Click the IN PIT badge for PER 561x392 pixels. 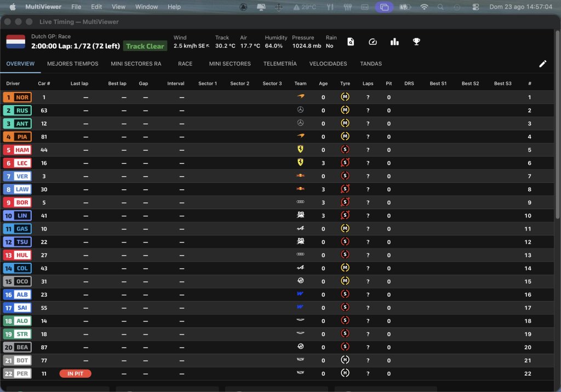point(75,373)
